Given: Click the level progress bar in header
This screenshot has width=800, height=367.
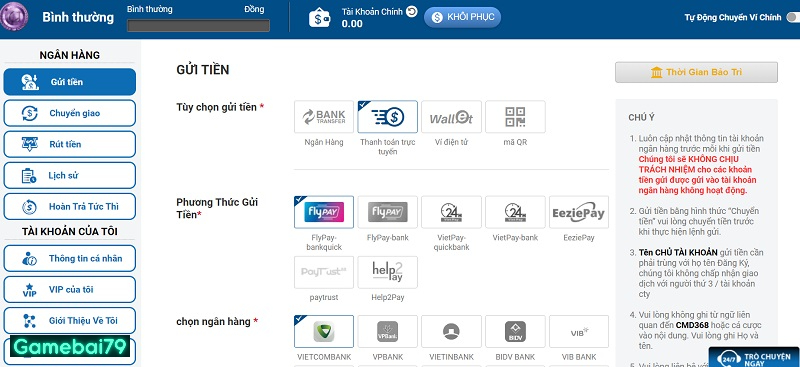Looking at the screenshot, I should click(198, 25).
